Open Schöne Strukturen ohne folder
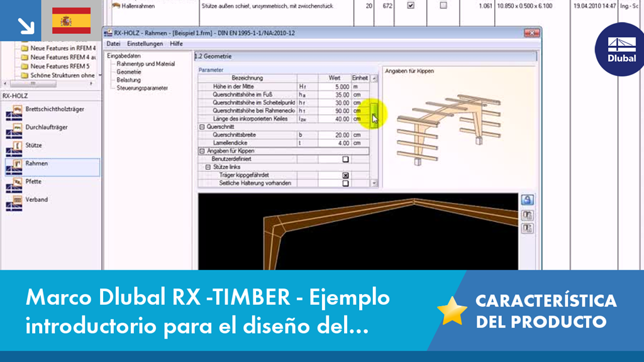This screenshot has height=362, width=644. (x=62, y=75)
